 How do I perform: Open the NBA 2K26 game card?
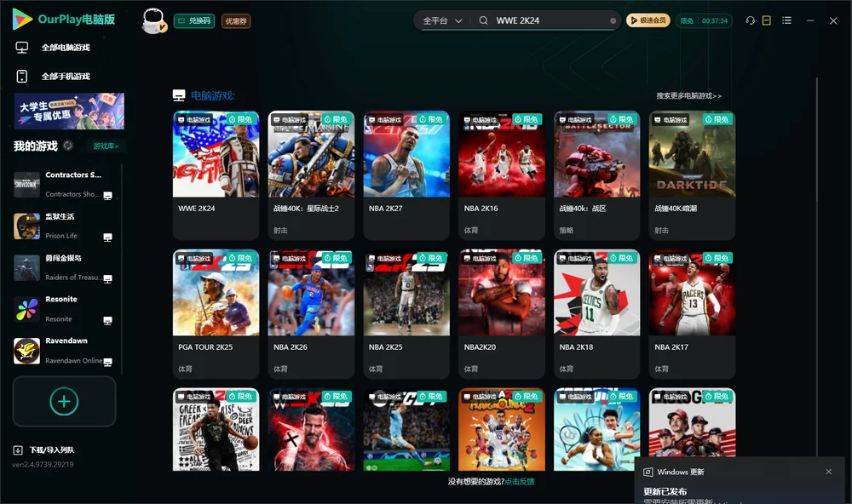coord(311,314)
